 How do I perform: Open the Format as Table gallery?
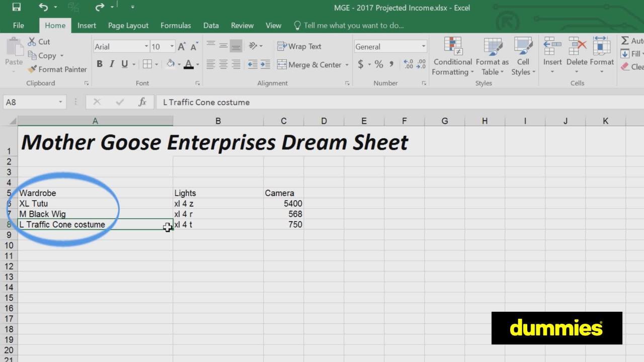click(492, 56)
